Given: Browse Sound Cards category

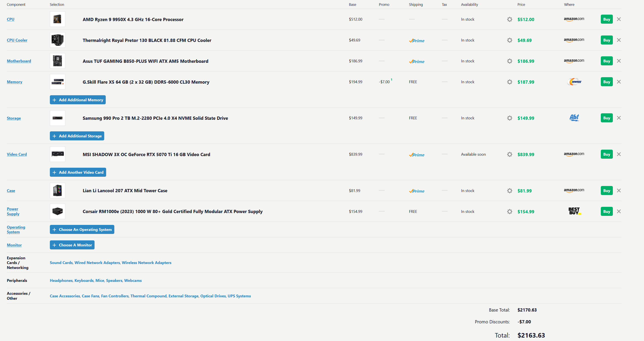Looking at the screenshot, I should [x=61, y=263].
